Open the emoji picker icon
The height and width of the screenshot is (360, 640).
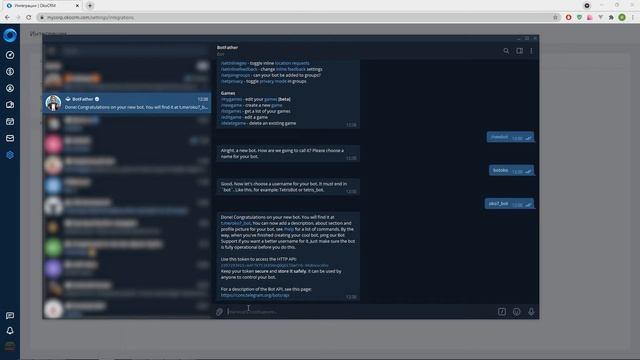tap(516, 312)
